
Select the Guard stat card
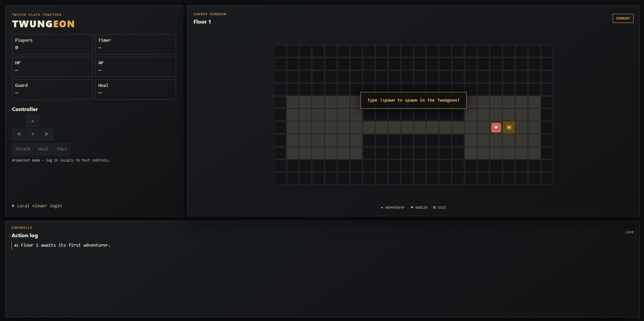click(52, 90)
